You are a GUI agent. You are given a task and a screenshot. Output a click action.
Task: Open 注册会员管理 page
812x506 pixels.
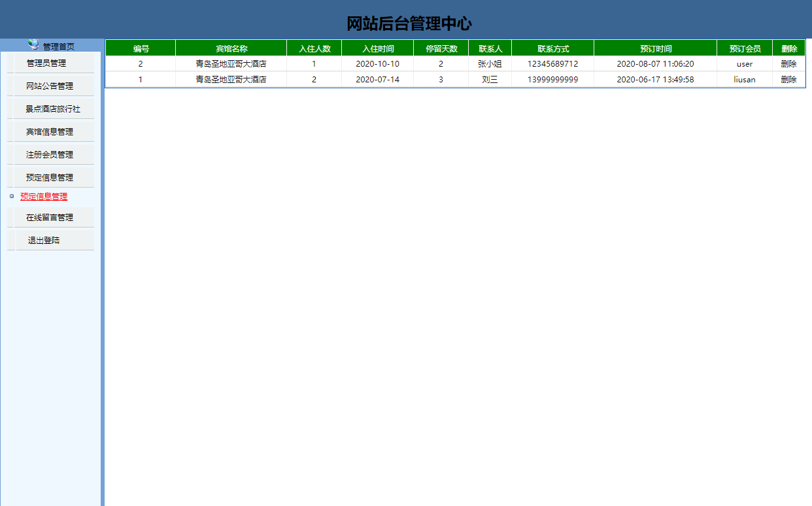(50, 154)
